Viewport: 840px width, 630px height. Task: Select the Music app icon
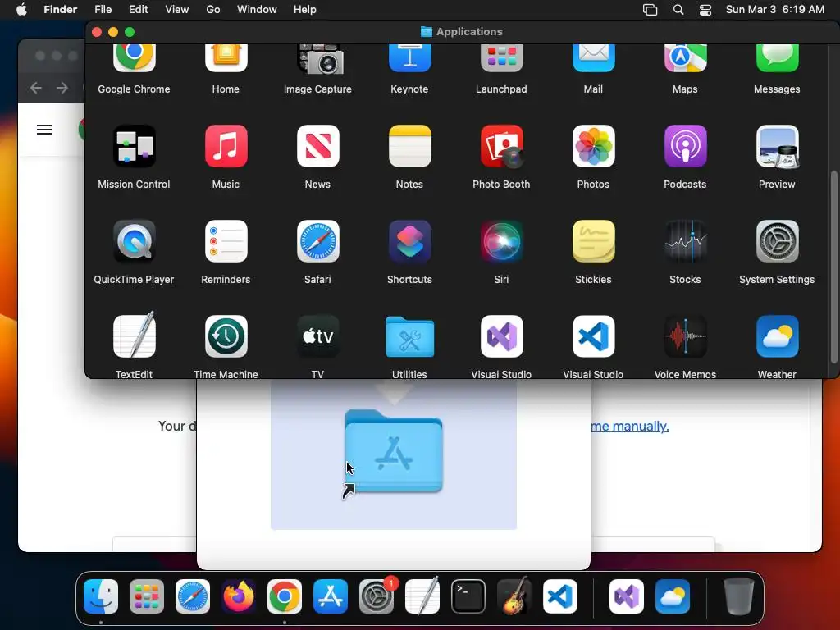pyautogui.click(x=226, y=146)
